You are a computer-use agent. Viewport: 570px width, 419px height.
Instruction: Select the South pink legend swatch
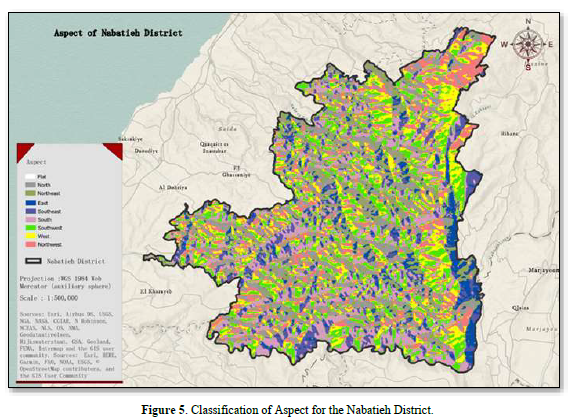(x=30, y=219)
